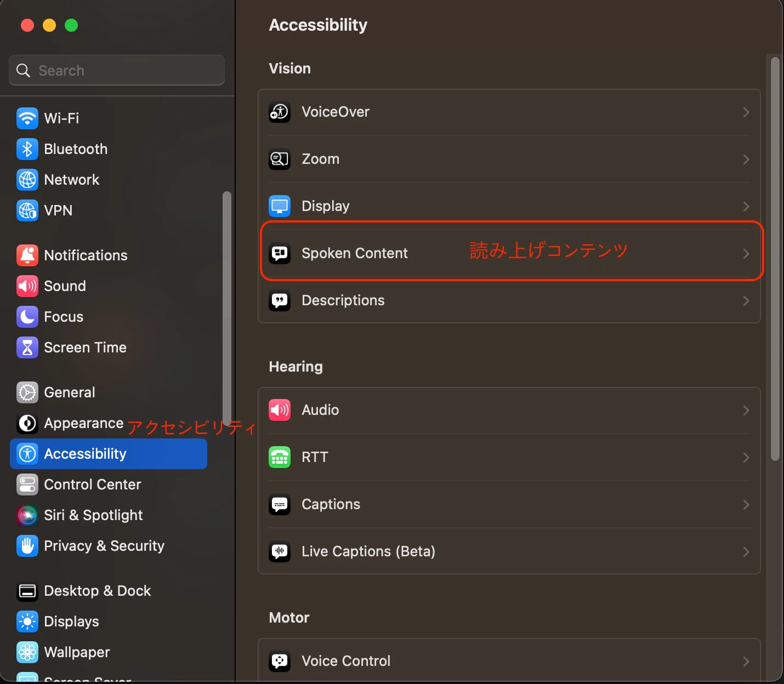The image size is (784, 684).
Task: Click the Accessibility pane's vertical scrollbar
Action: (775, 259)
